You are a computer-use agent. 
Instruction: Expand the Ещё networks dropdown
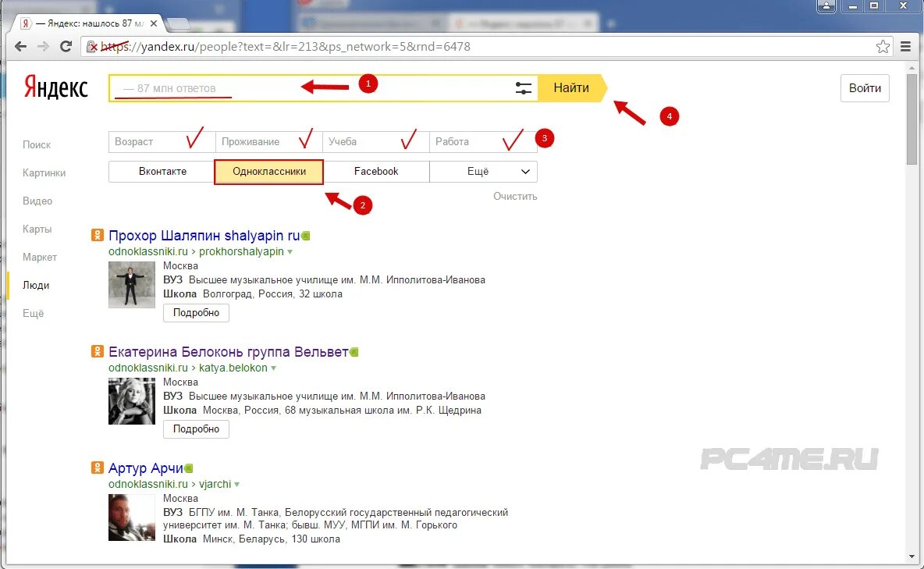[483, 172]
